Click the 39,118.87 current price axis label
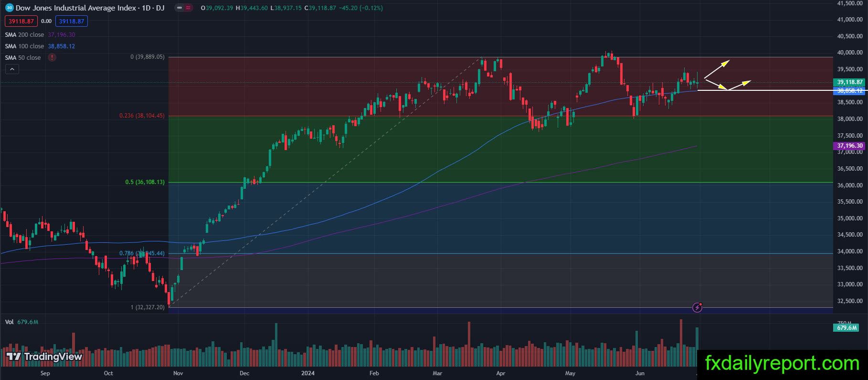 (850, 82)
